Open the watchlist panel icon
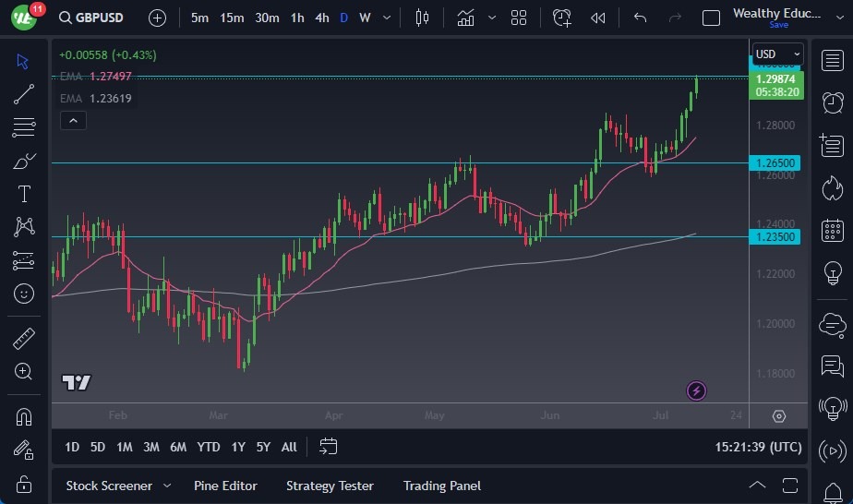Screen dimensions: 853x504 [x=832, y=59]
